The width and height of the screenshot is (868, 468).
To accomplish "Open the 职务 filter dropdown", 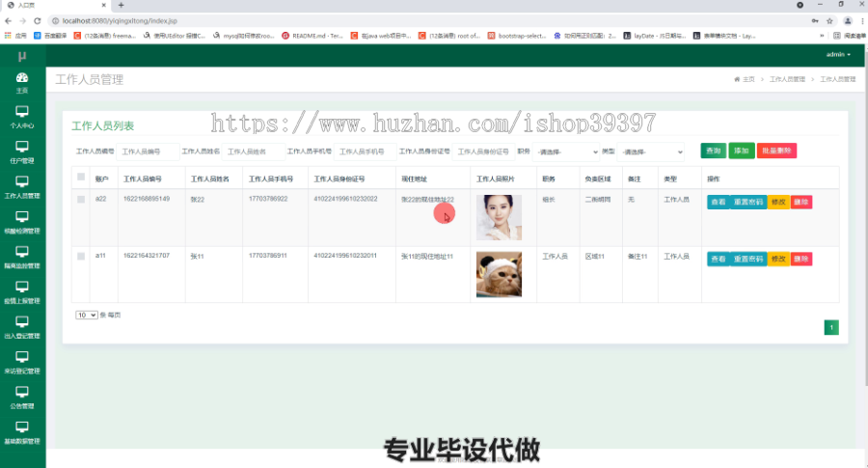I will [x=566, y=151].
